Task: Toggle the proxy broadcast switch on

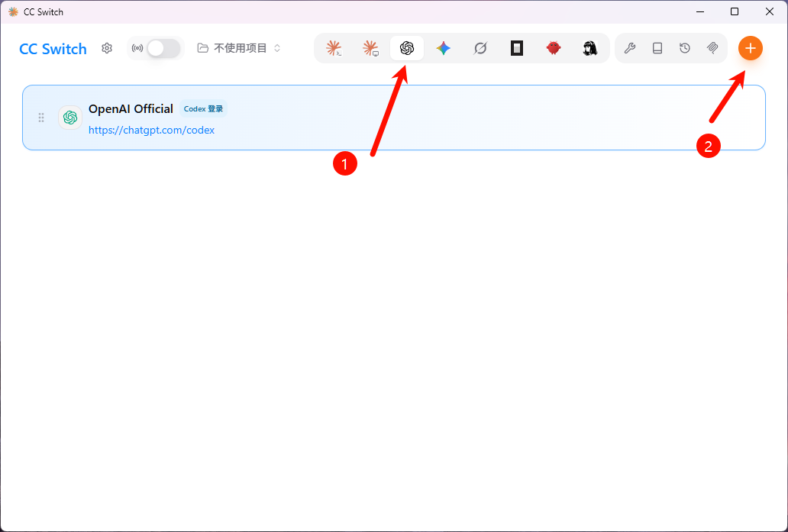Action: [163, 48]
